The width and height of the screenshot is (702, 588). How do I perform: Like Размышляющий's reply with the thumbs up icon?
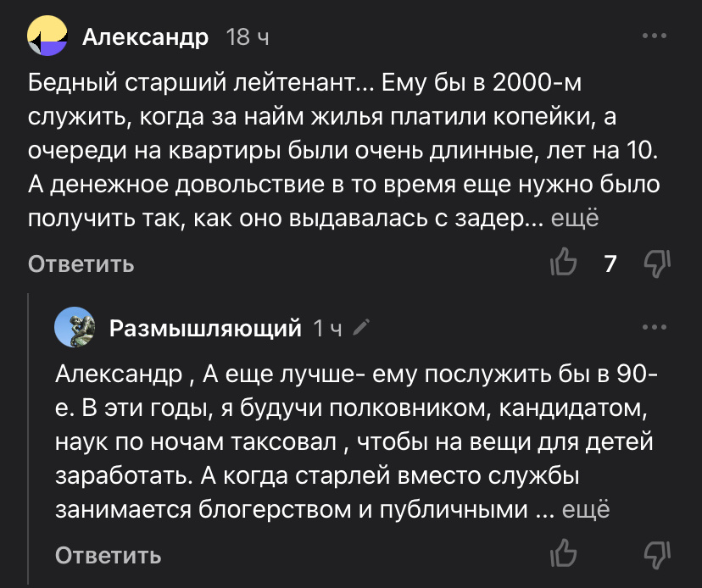click(565, 552)
